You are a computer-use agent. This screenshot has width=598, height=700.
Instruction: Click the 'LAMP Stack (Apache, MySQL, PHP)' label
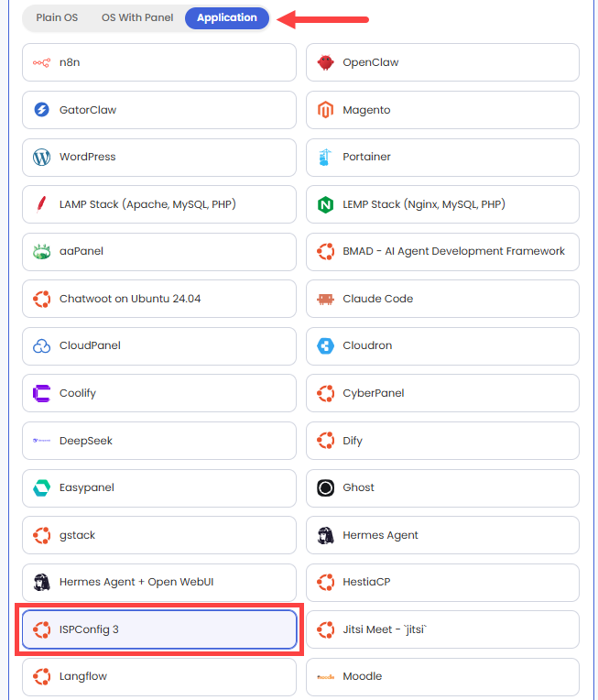[147, 204]
